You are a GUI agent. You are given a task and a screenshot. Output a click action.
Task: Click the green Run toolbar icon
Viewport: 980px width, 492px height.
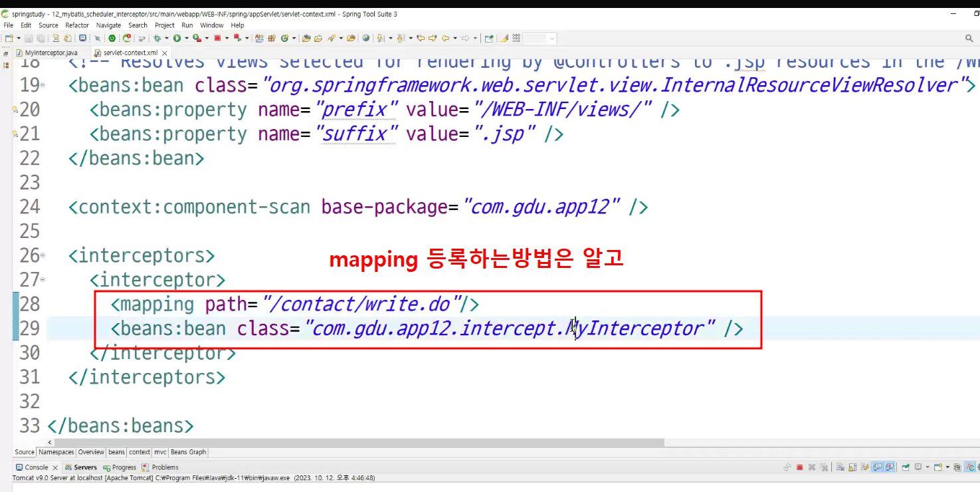[177, 39]
